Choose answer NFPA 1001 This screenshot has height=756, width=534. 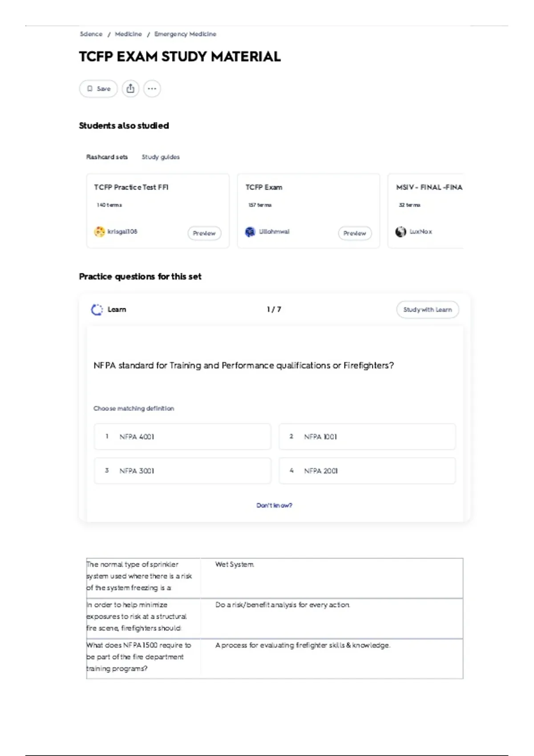point(367,437)
